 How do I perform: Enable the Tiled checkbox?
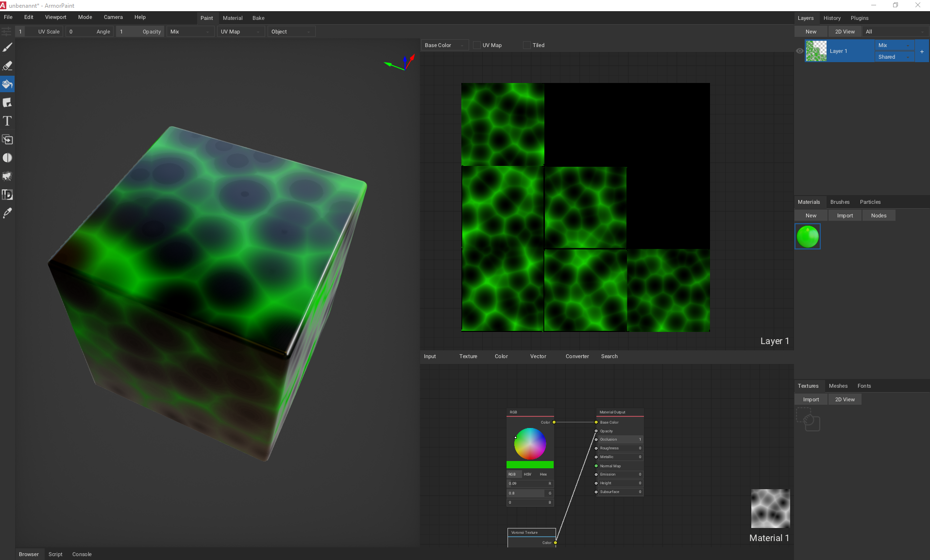tap(527, 45)
